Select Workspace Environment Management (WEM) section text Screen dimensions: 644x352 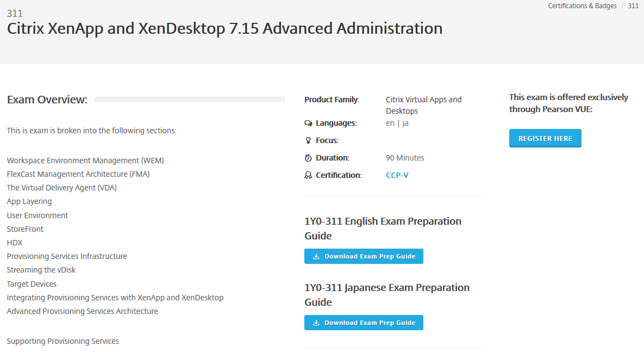tap(85, 160)
